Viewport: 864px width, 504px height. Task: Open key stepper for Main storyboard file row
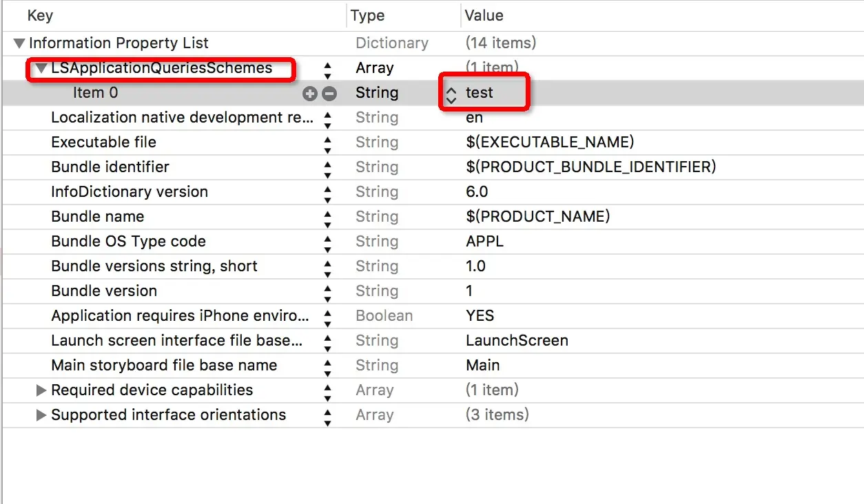click(328, 367)
